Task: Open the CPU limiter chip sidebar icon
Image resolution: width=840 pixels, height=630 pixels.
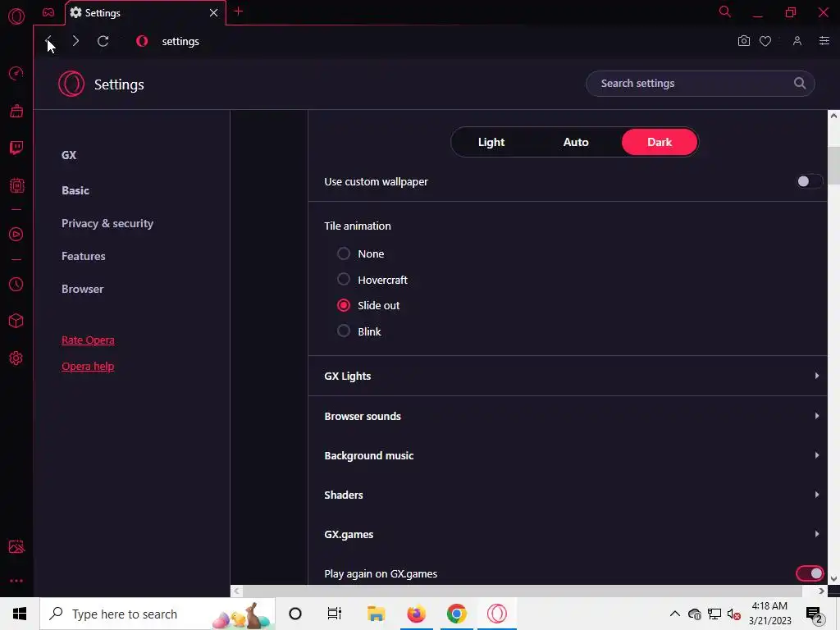Action: point(16,185)
